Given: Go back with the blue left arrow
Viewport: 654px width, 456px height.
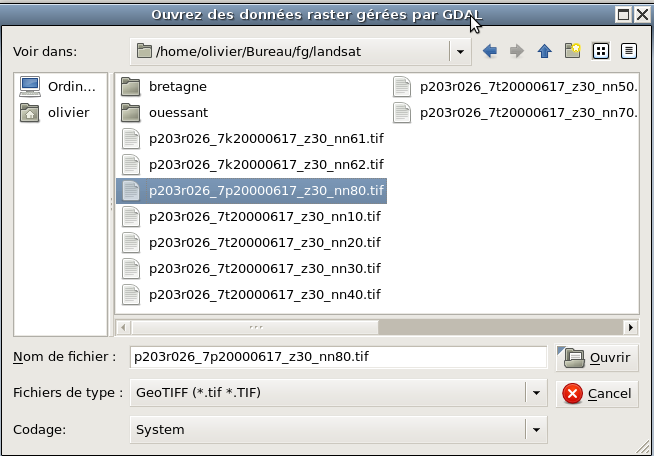Looking at the screenshot, I should coord(490,51).
